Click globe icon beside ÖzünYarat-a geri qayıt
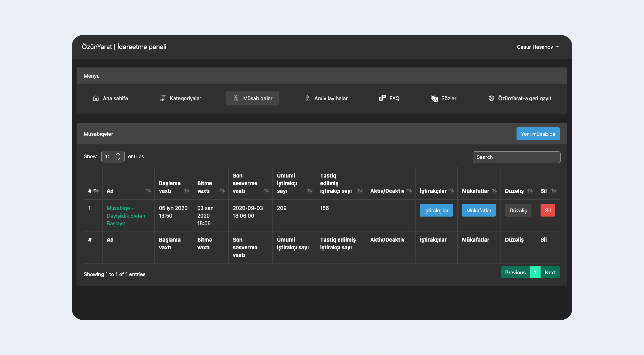 (x=491, y=98)
